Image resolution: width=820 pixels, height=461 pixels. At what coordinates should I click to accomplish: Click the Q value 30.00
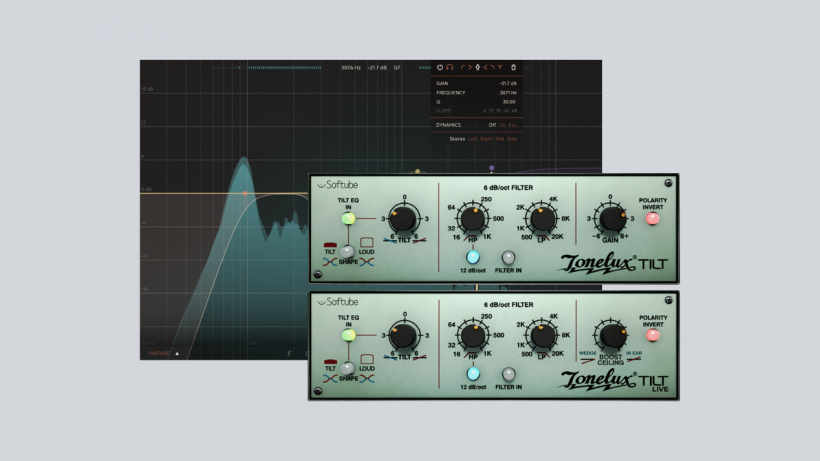click(x=509, y=102)
